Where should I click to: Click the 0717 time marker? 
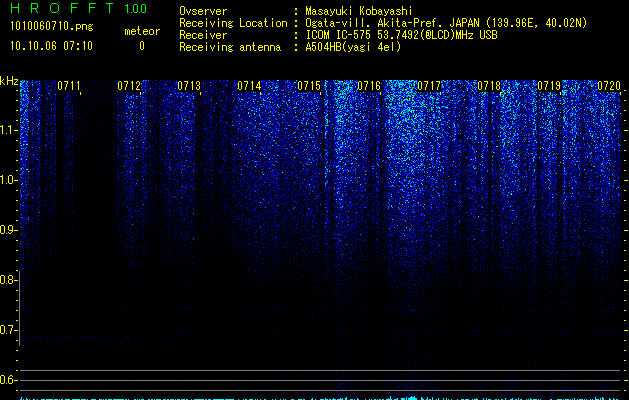(x=429, y=85)
